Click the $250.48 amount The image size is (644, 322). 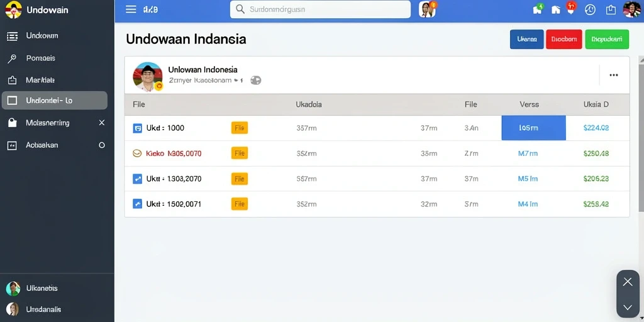pos(596,153)
